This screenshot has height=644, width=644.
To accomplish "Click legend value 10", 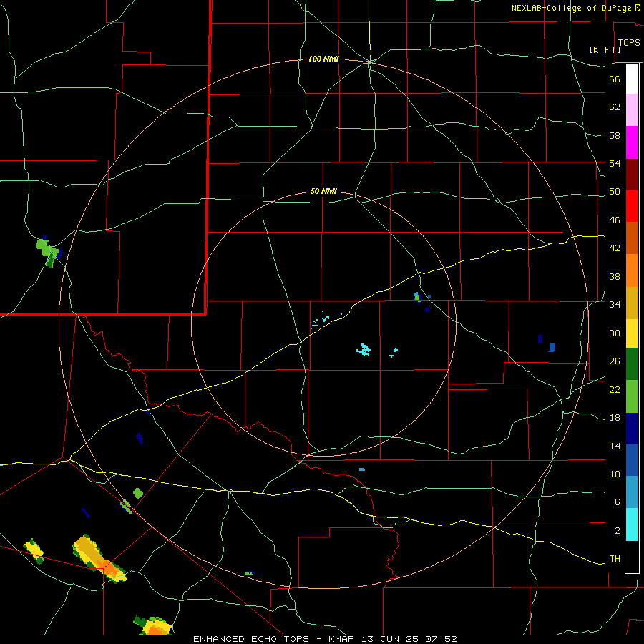I will pyautogui.click(x=615, y=474).
